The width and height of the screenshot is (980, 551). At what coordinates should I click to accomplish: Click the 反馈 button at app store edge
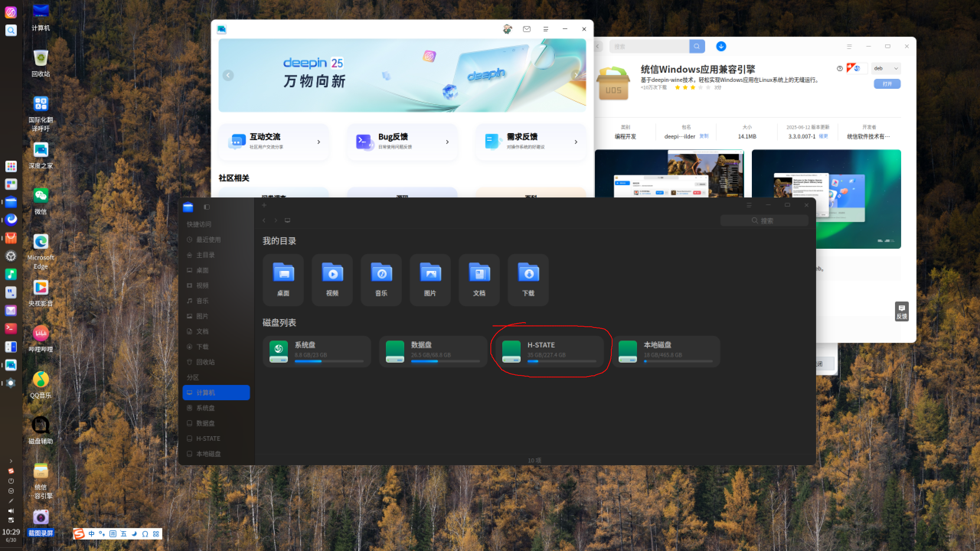(x=902, y=311)
